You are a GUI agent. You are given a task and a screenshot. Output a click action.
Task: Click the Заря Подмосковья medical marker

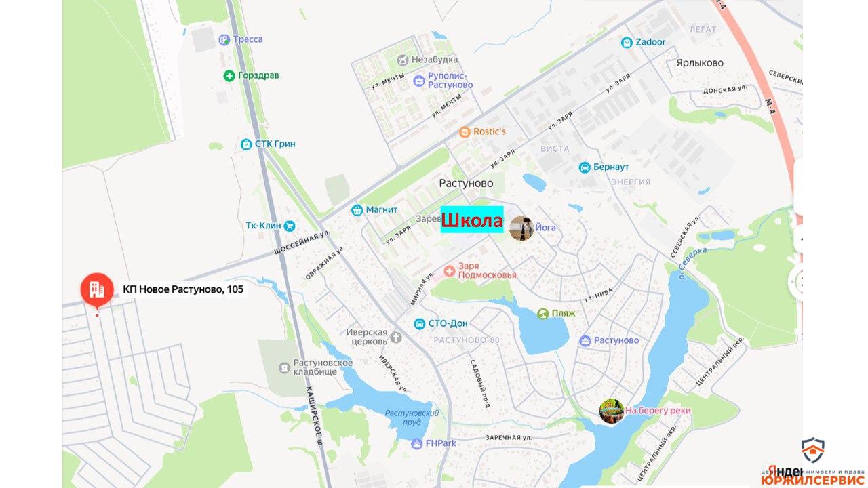[449, 271]
